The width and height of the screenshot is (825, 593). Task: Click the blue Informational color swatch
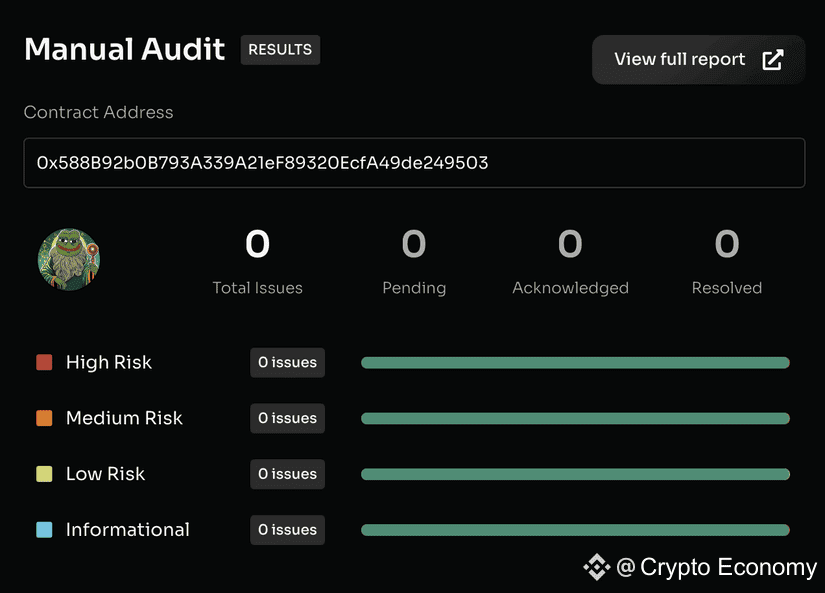point(44,529)
